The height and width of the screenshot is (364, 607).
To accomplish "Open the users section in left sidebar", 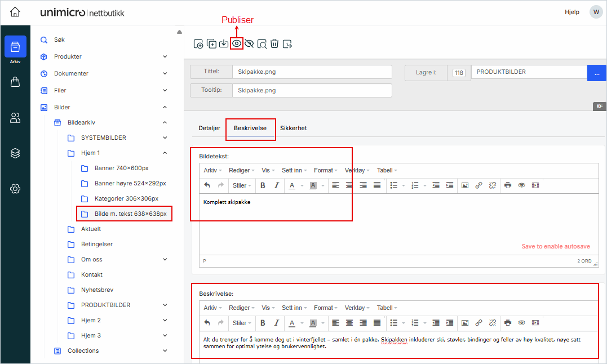I will coord(15,118).
